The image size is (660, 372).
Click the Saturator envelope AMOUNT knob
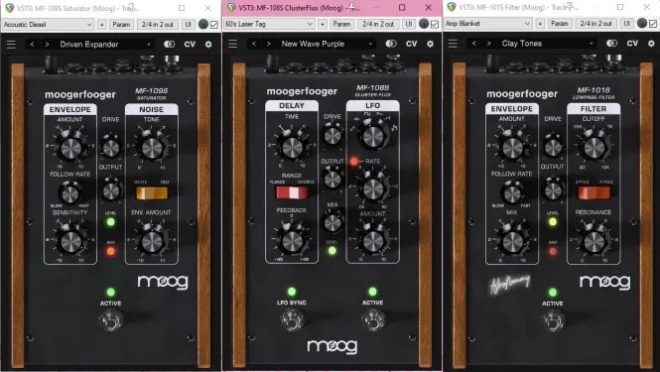coord(70,148)
